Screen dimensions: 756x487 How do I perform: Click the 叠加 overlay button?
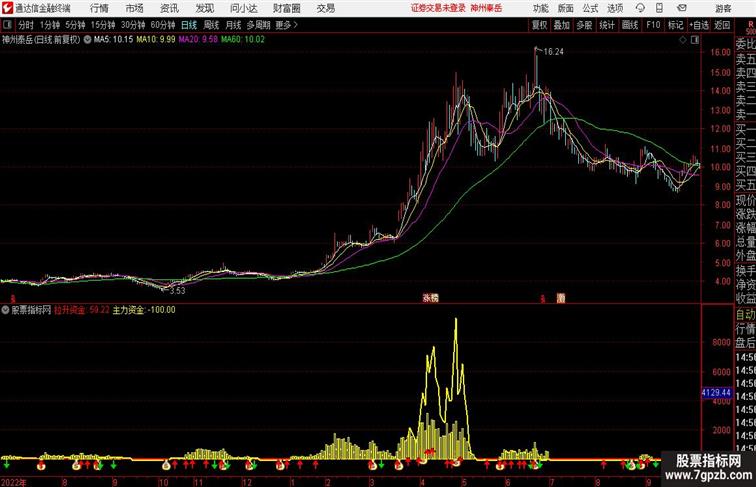pos(562,25)
